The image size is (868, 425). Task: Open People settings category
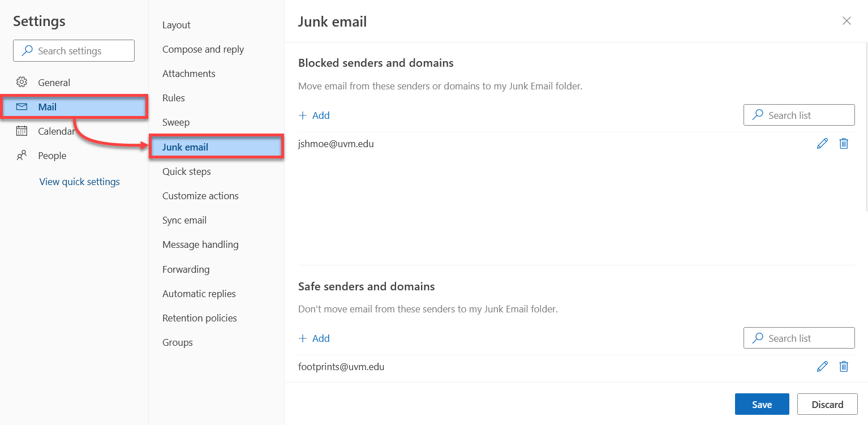(51, 156)
